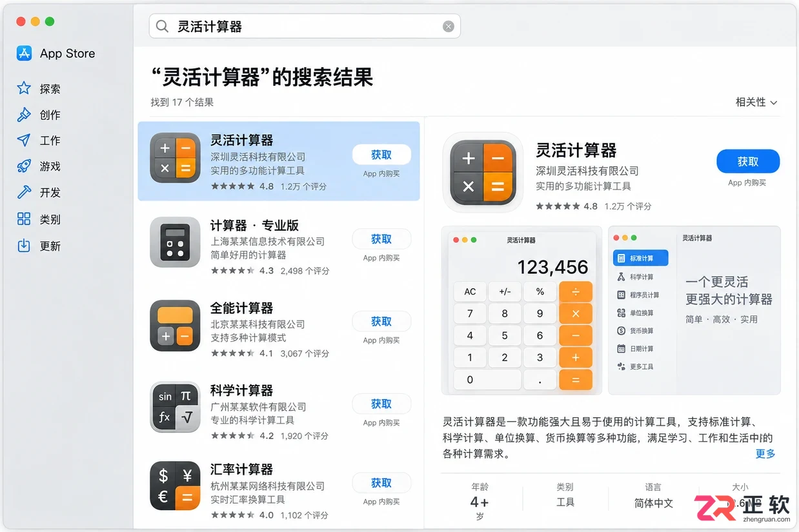Click the 全能计算器 app icon
The image size is (799, 532).
pos(176,325)
